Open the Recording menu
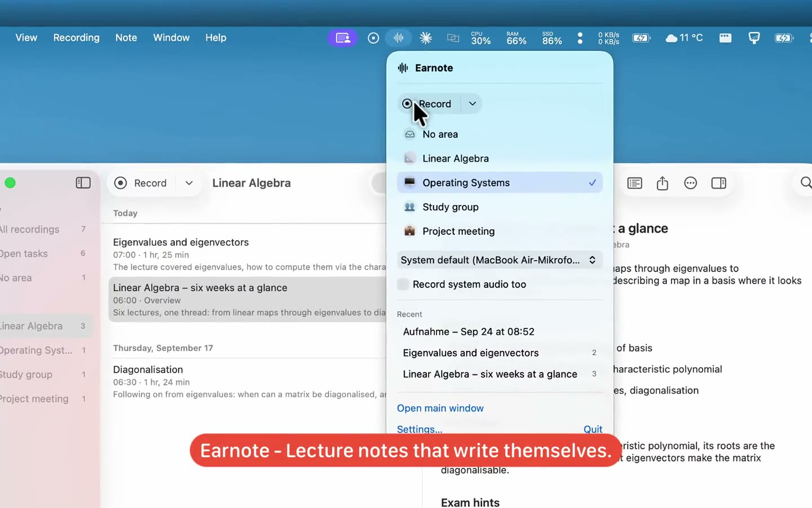 click(x=76, y=38)
